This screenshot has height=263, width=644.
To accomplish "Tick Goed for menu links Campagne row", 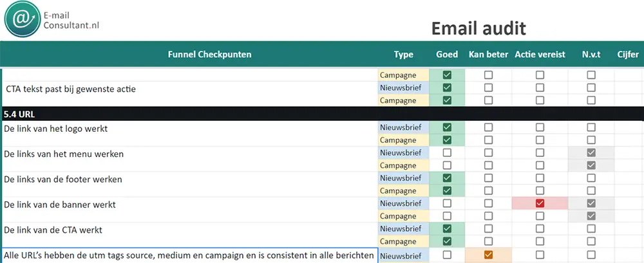I will point(448,165).
